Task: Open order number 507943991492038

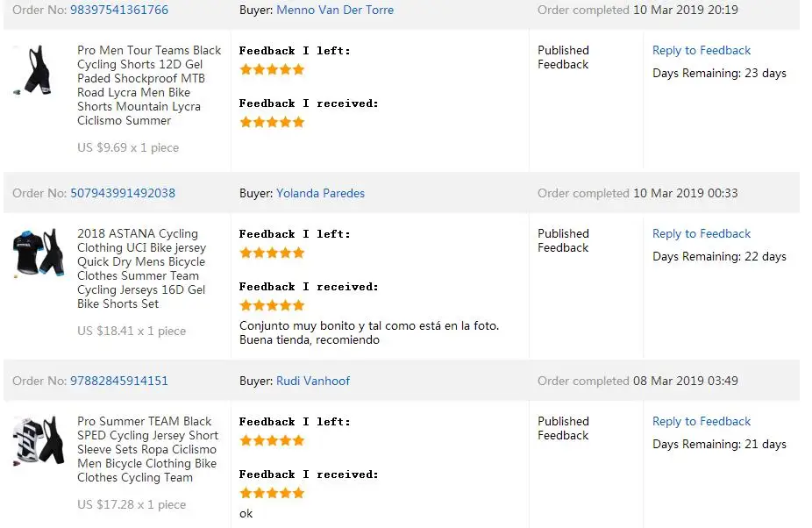Action: tap(123, 193)
